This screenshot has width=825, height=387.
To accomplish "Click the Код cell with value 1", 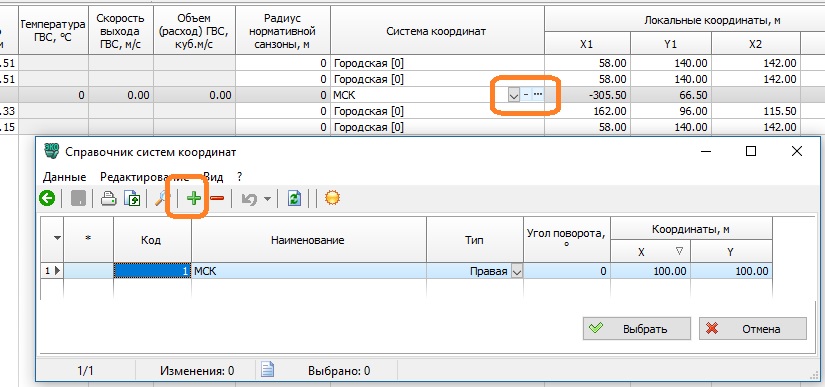I will [x=152, y=271].
